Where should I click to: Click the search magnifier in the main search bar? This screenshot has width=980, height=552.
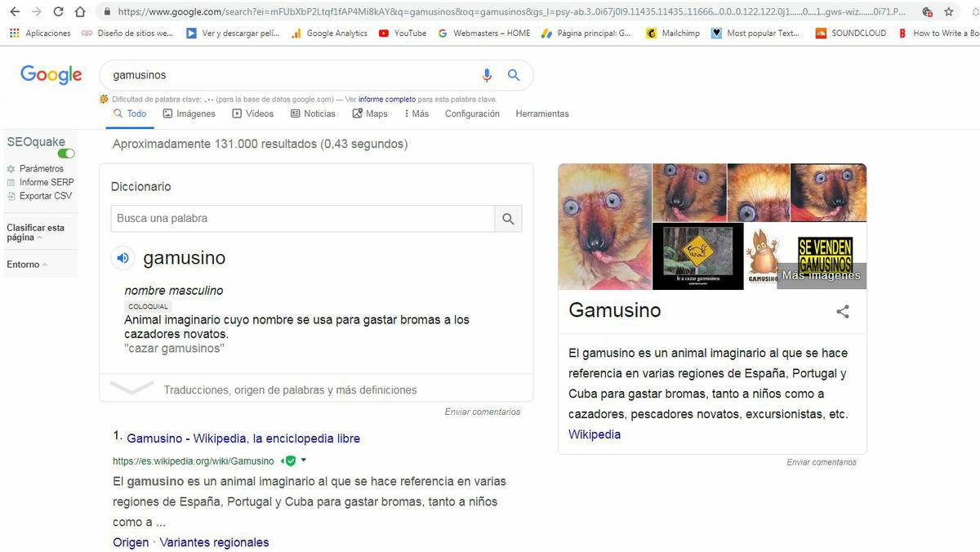click(514, 74)
